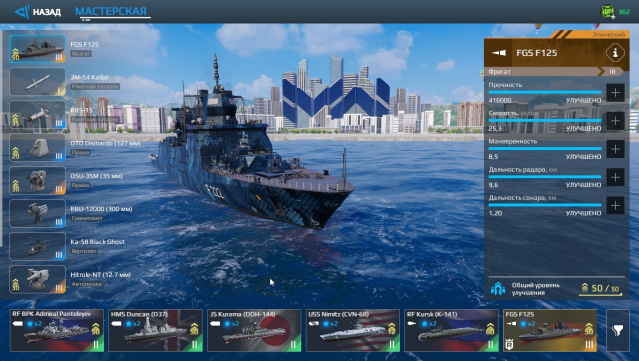
Task: Go back with the НАЗАД button
Action: (37, 12)
